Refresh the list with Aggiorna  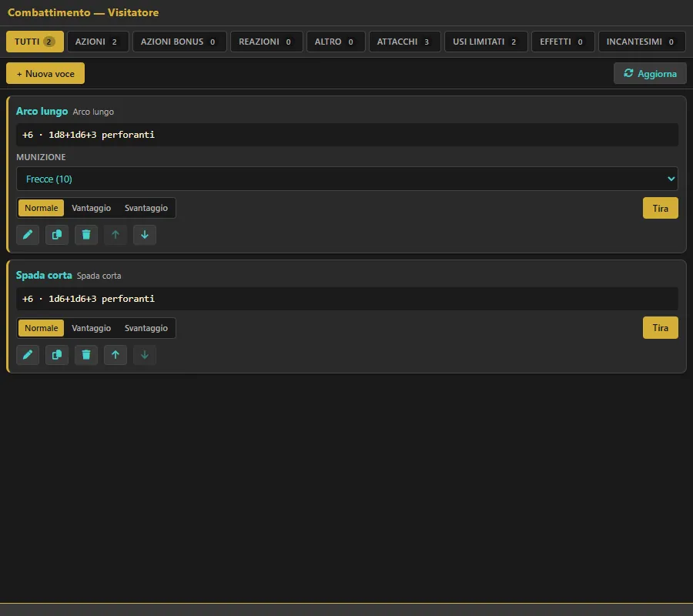tap(650, 73)
